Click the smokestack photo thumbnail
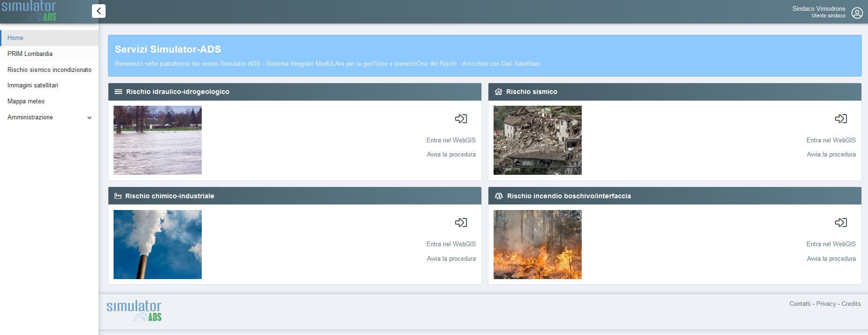868x335 pixels. 158,244
